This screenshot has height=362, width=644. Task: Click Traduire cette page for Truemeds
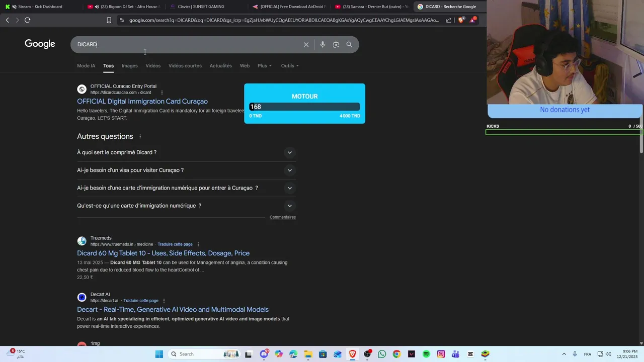pos(175,244)
